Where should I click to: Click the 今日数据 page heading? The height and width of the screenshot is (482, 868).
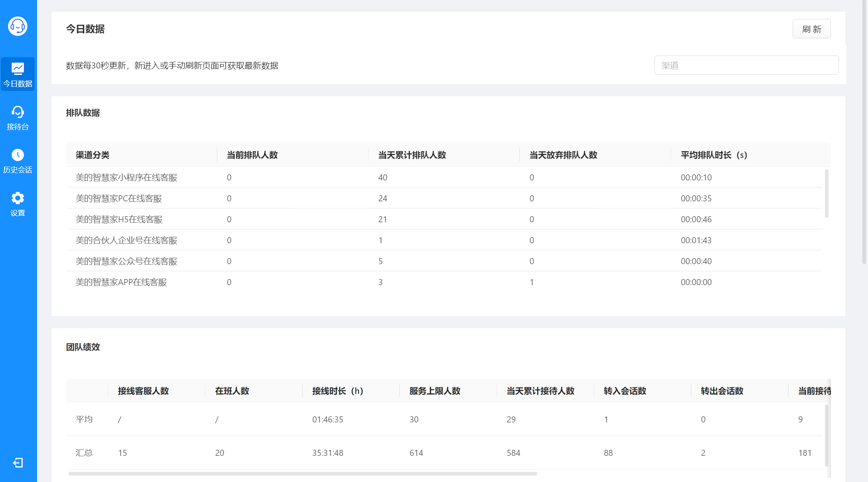(x=85, y=29)
